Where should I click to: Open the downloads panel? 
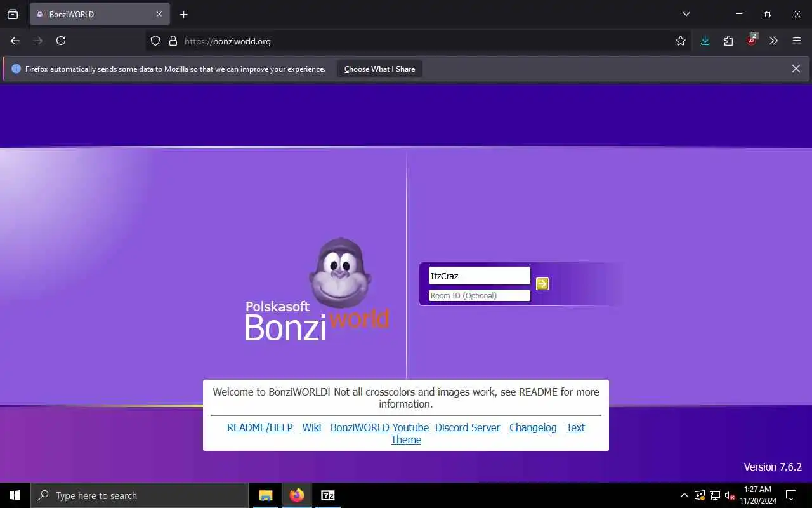pyautogui.click(x=705, y=41)
